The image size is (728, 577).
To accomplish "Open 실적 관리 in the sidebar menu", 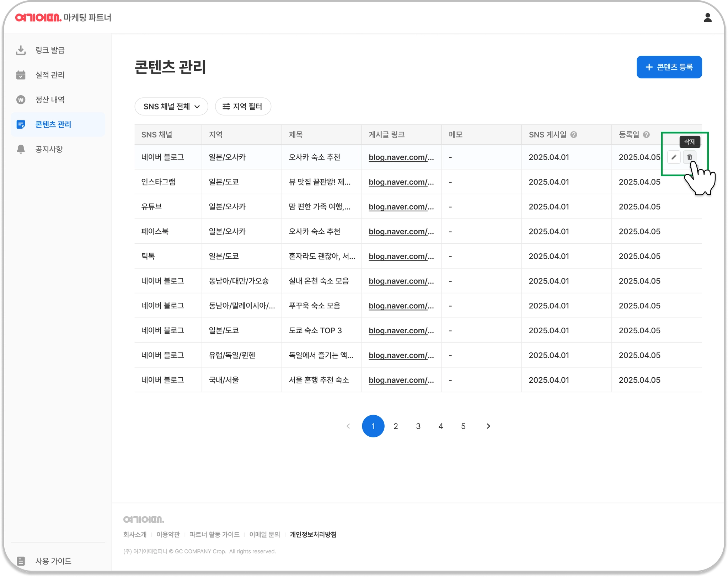I will tap(50, 75).
